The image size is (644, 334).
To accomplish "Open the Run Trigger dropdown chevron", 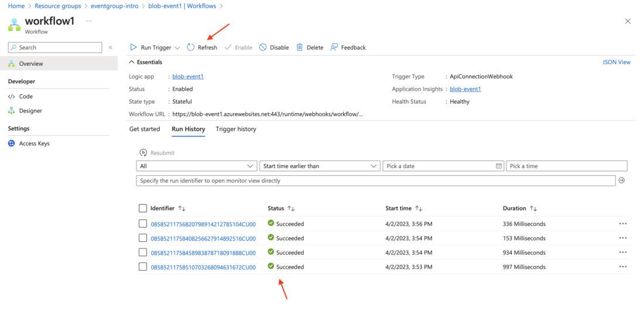I will point(177,47).
